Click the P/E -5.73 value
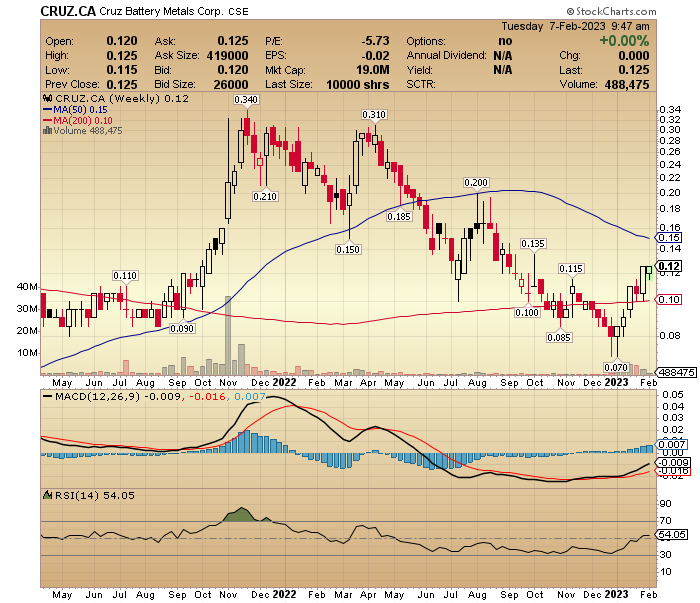Viewport: 700px width, 603px height. point(375,41)
